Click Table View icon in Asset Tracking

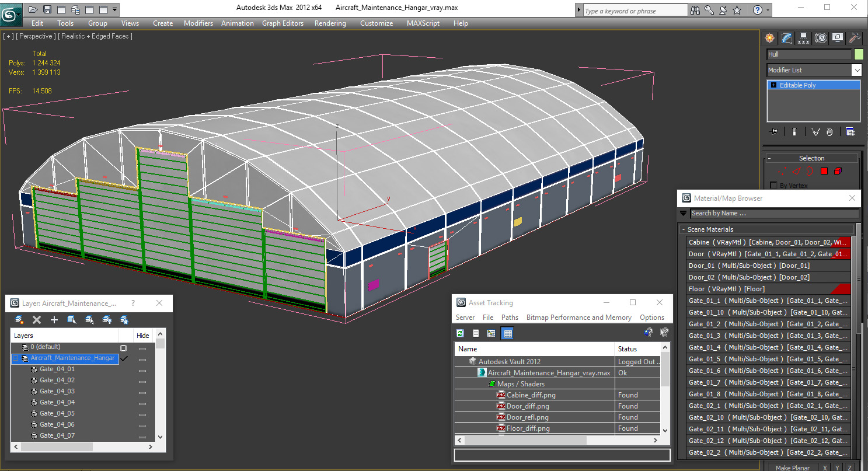click(x=507, y=333)
